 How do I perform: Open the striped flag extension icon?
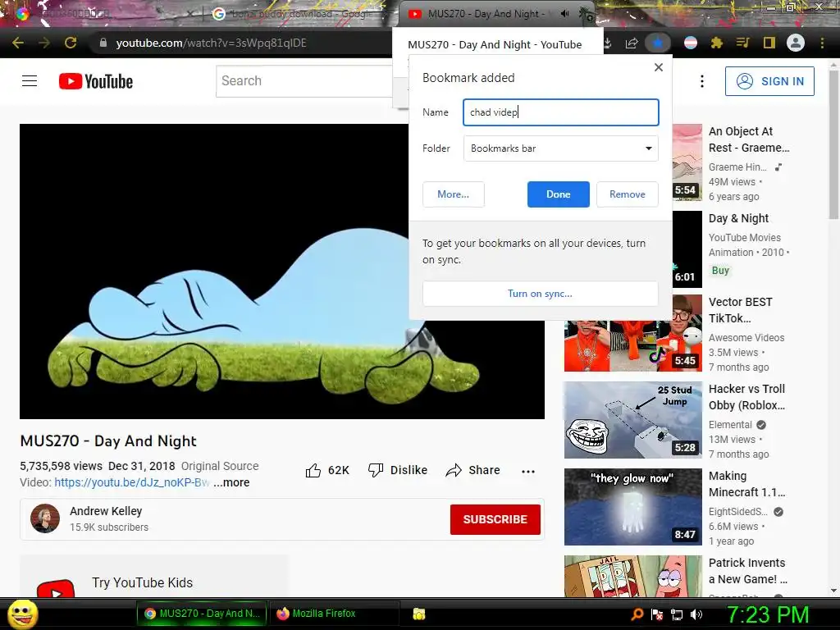(x=691, y=43)
